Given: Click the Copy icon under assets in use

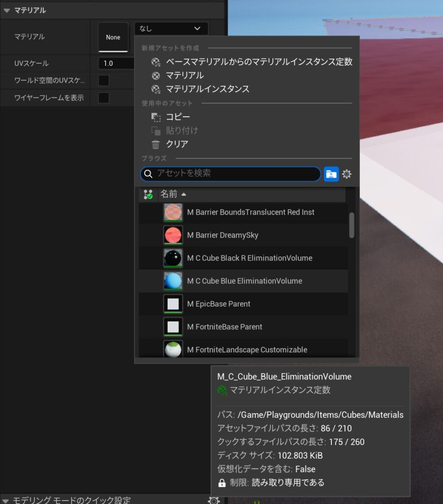Looking at the screenshot, I should (156, 117).
